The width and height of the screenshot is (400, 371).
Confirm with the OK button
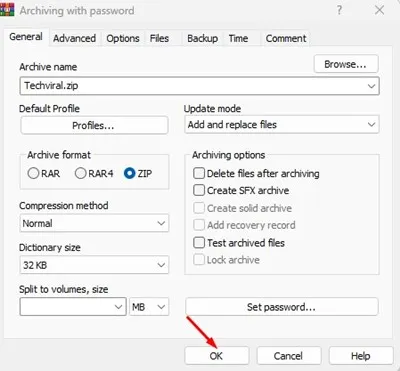point(216,356)
